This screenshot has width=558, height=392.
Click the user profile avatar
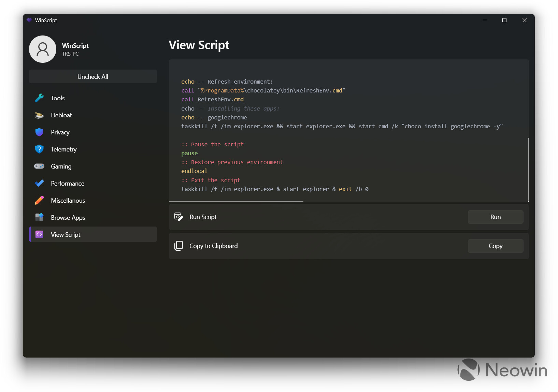[43, 49]
